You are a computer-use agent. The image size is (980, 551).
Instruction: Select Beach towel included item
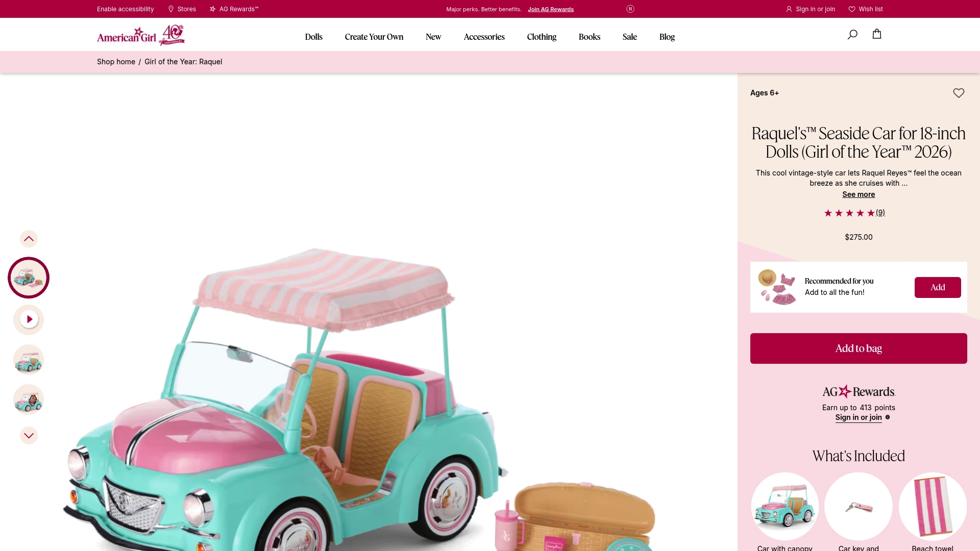tap(933, 506)
